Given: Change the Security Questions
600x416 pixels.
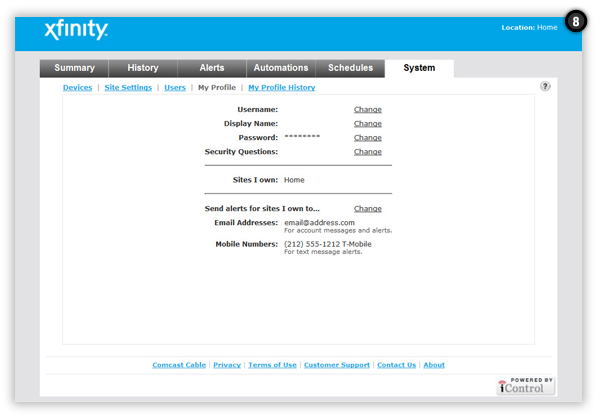Looking at the screenshot, I should pyautogui.click(x=367, y=152).
